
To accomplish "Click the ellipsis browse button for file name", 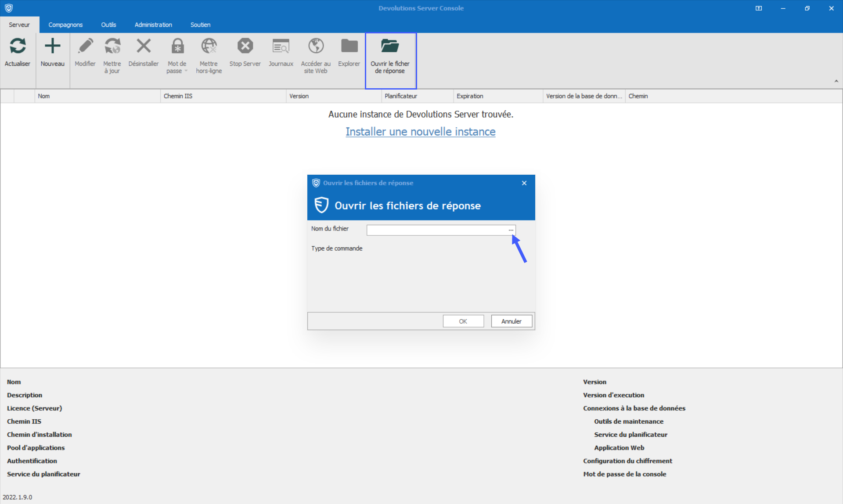I will coord(511,230).
